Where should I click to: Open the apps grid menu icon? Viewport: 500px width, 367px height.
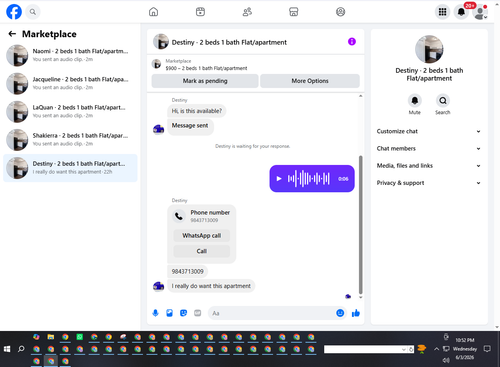(x=442, y=12)
